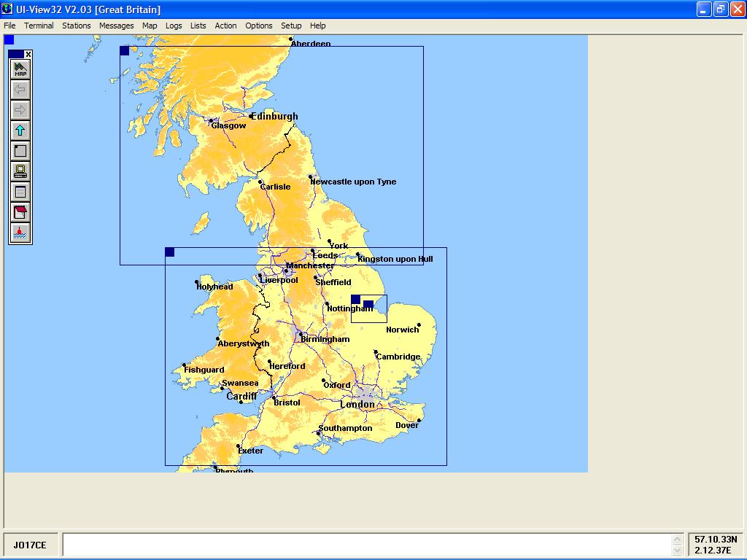Viewport: 747px width, 560px height.
Task: Close the floating toolbar with X
Action: coord(28,54)
